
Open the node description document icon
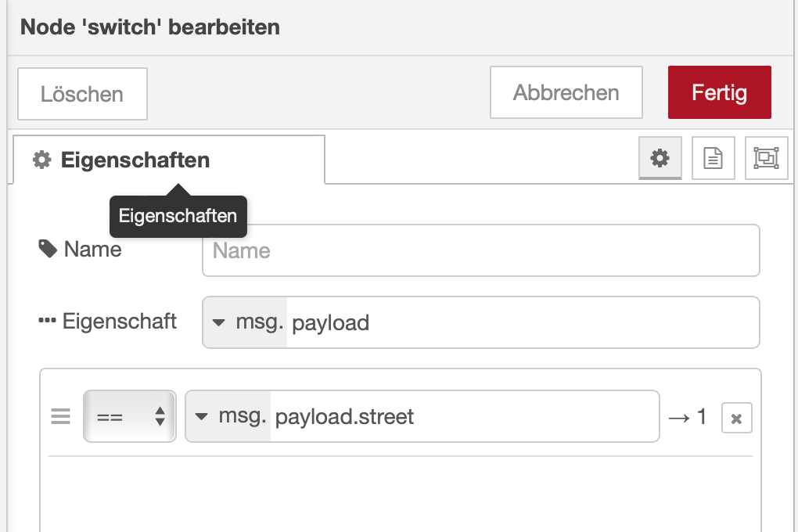pos(713,159)
